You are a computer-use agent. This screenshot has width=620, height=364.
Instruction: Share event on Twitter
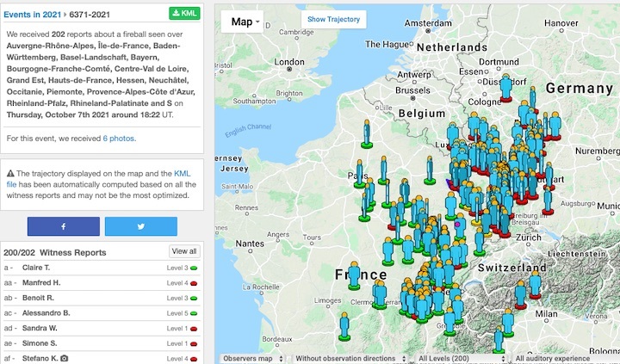click(140, 226)
